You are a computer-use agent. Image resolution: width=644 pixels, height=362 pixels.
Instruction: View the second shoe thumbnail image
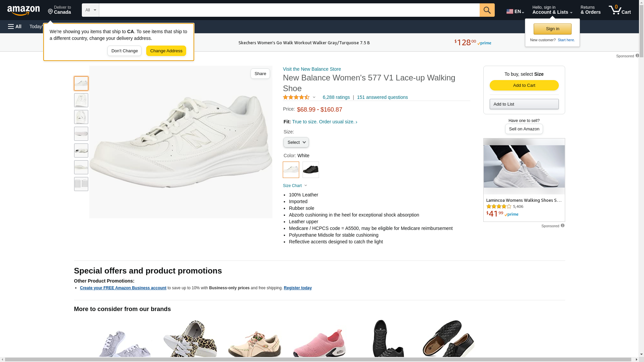coord(81,100)
